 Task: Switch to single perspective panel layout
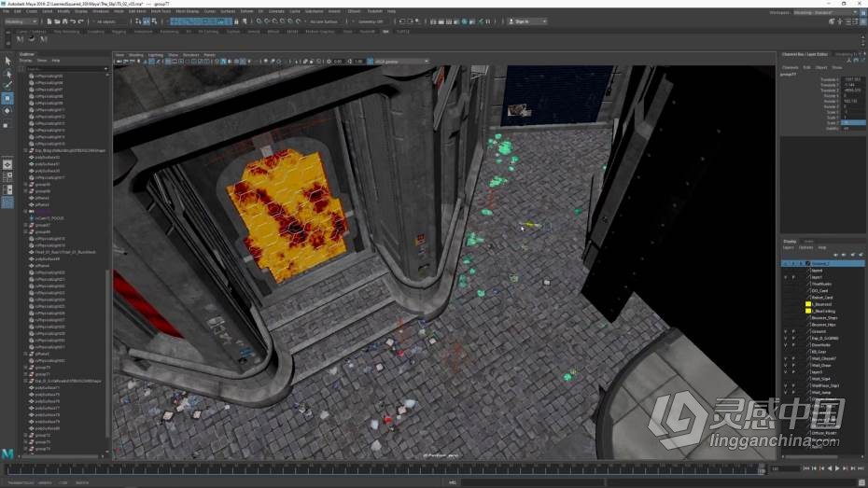7,164
